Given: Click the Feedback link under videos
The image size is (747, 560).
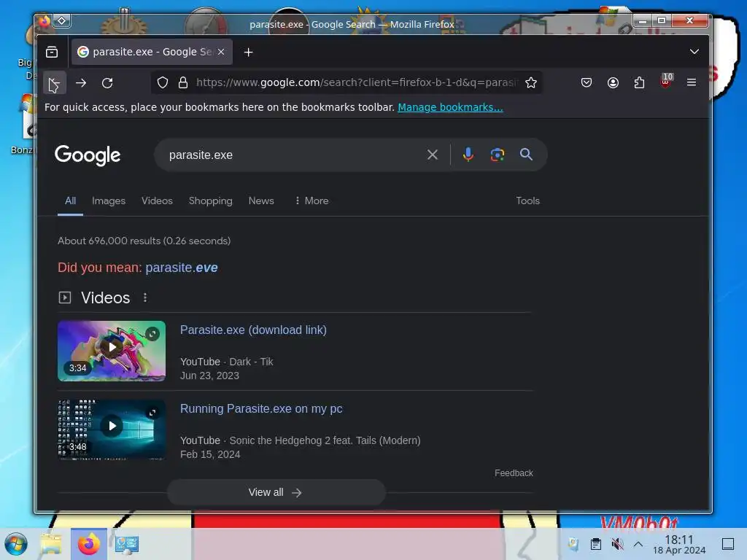Looking at the screenshot, I should [514, 472].
